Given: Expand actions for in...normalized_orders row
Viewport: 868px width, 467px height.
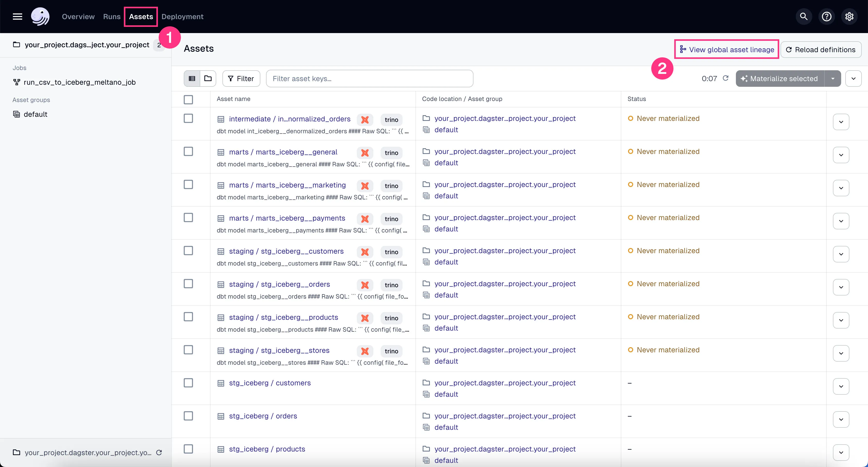Looking at the screenshot, I should tap(841, 122).
